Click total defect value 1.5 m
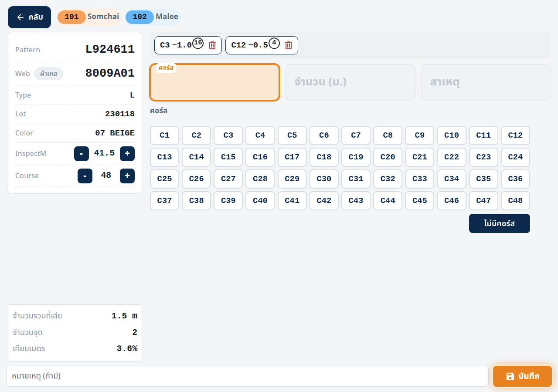This screenshot has height=392, width=558. pos(124,316)
